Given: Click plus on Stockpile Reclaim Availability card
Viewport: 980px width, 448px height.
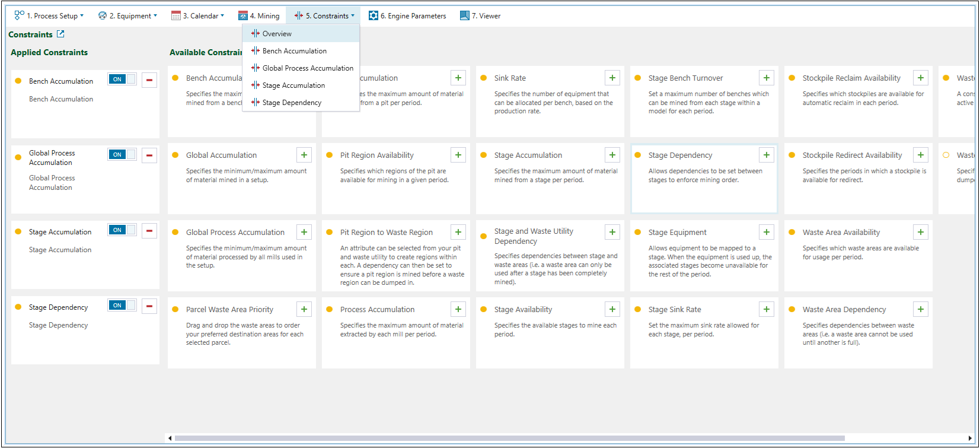Looking at the screenshot, I should (x=921, y=78).
